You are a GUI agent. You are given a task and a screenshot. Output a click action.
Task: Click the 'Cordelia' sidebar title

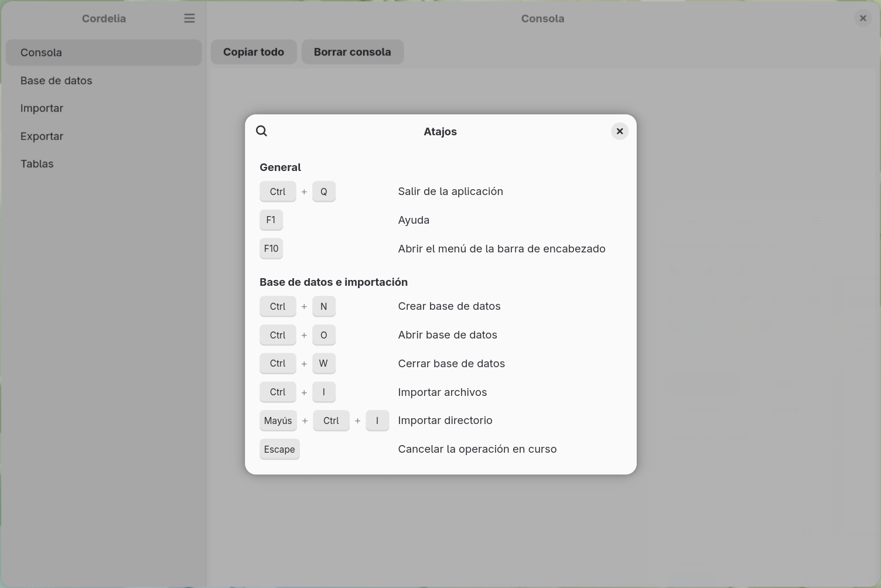104,19
